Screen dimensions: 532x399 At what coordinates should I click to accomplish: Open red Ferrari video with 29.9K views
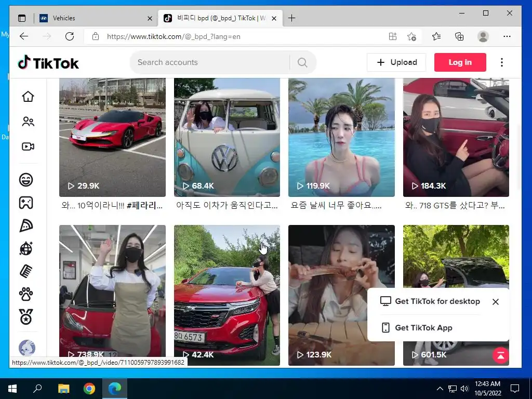[x=112, y=137]
